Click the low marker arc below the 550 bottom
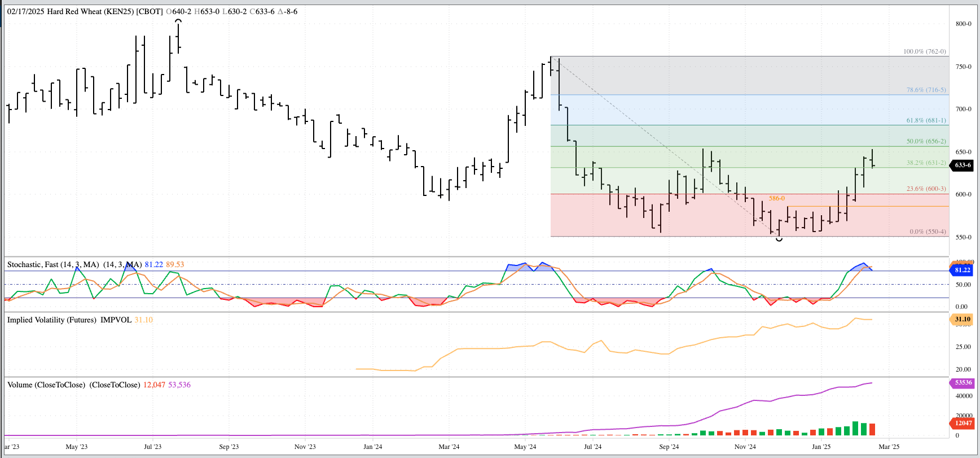 point(779,240)
